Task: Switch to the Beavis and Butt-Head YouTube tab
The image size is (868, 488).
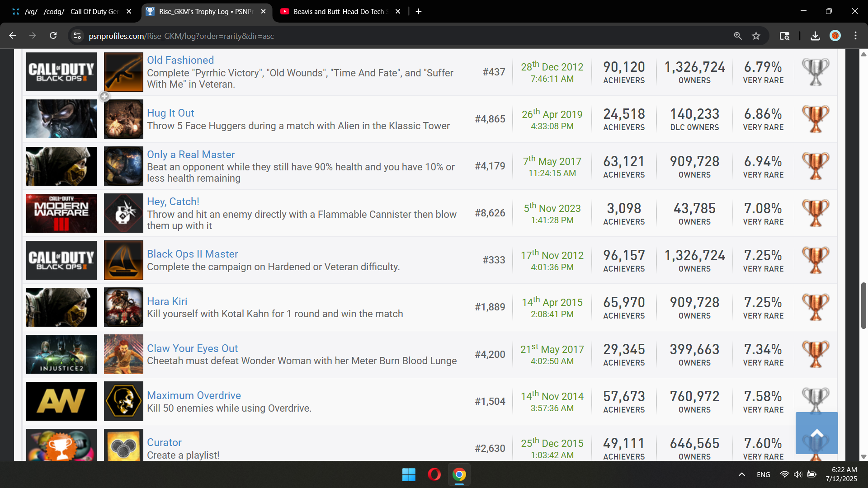Action: (x=340, y=11)
